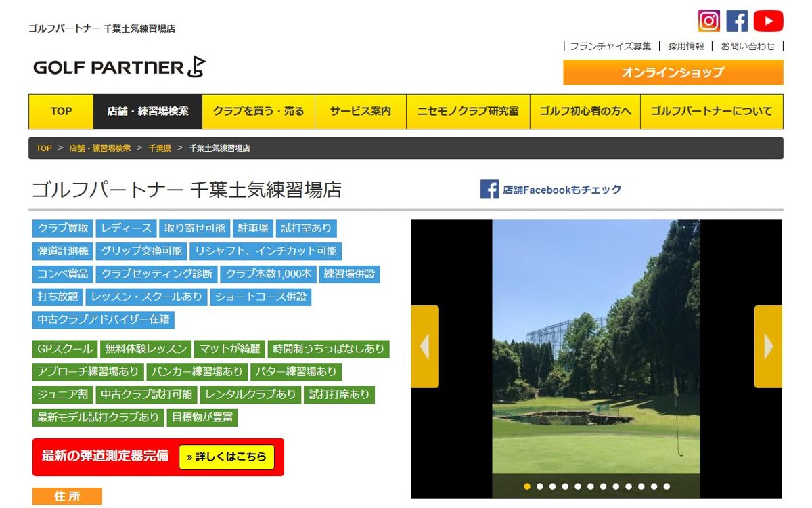Click the マットが綺麗 green tag
The height and width of the screenshot is (508, 812).
pos(229,350)
